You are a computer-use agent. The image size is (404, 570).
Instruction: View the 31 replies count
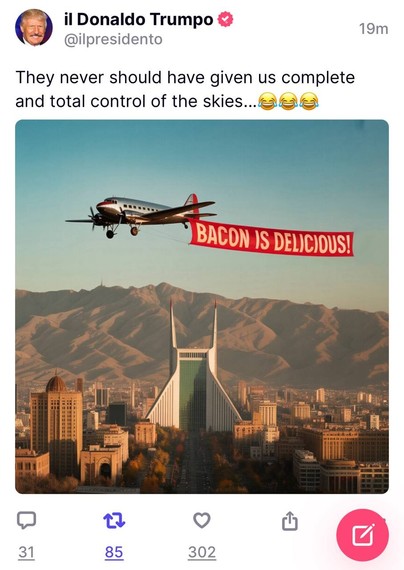tap(27, 552)
